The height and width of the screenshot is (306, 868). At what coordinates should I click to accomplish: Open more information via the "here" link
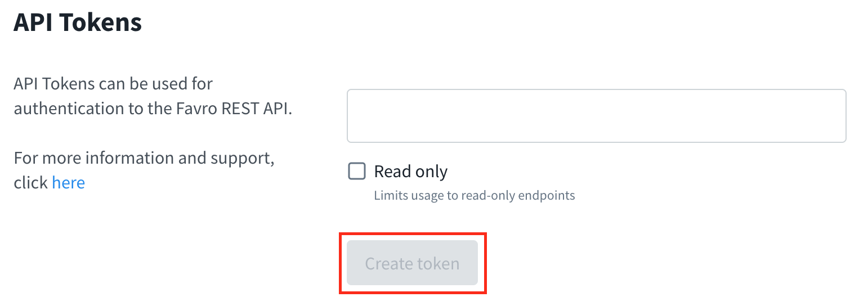tap(68, 183)
